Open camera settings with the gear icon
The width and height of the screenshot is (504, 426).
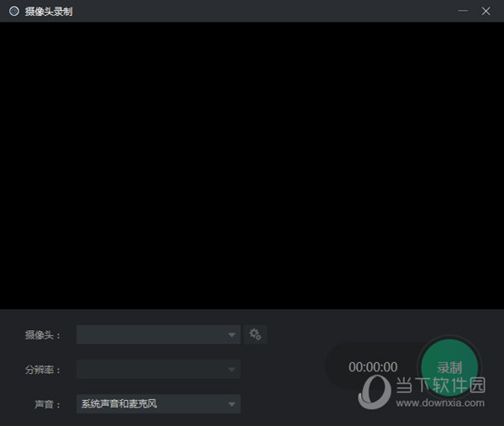click(255, 334)
